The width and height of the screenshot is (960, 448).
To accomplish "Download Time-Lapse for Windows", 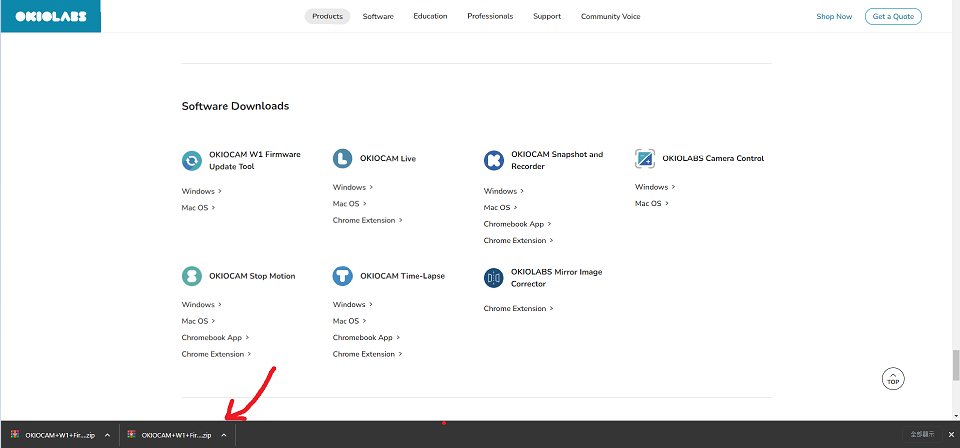I will [353, 304].
